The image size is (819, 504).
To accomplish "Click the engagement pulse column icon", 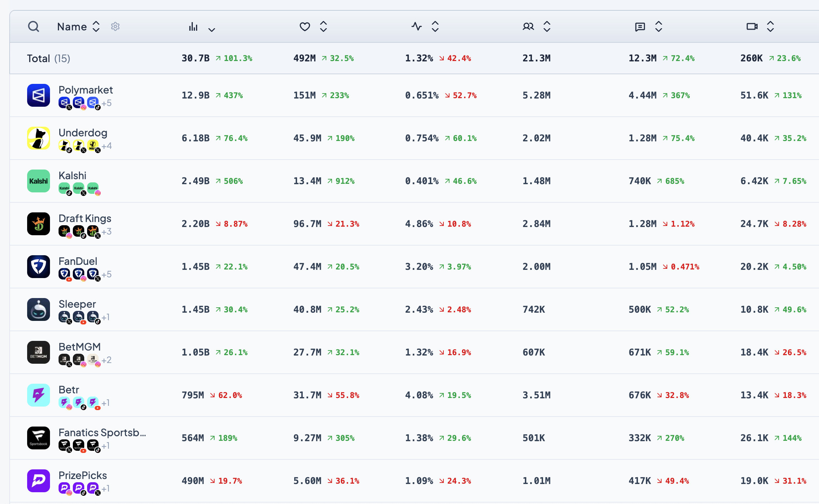I will [416, 26].
